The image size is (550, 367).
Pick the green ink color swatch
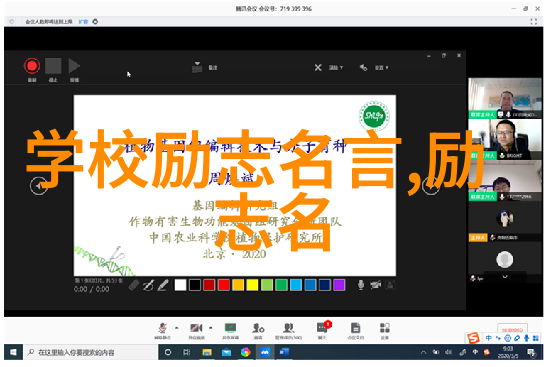pyautogui.click(x=281, y=285)
